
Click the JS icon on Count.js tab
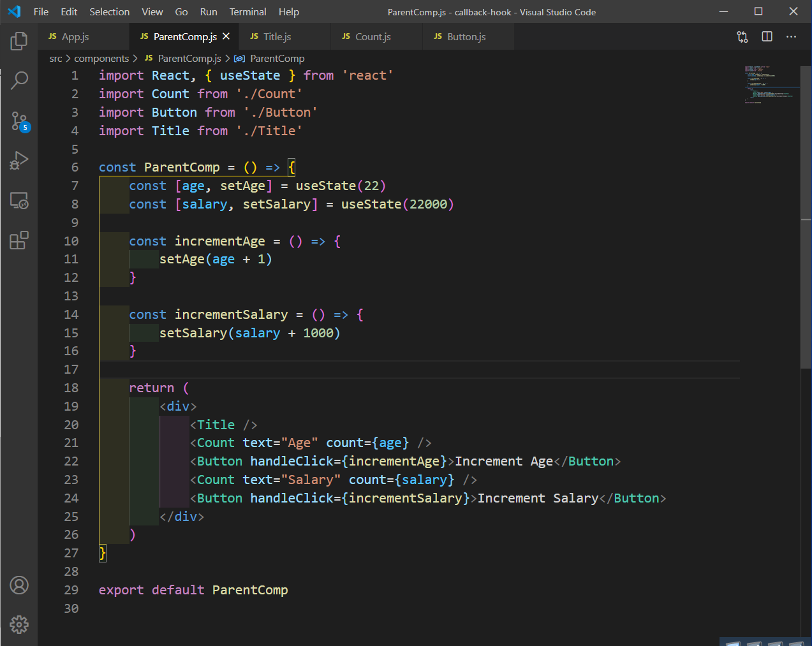pyautogui.click(x=346, y=36)
